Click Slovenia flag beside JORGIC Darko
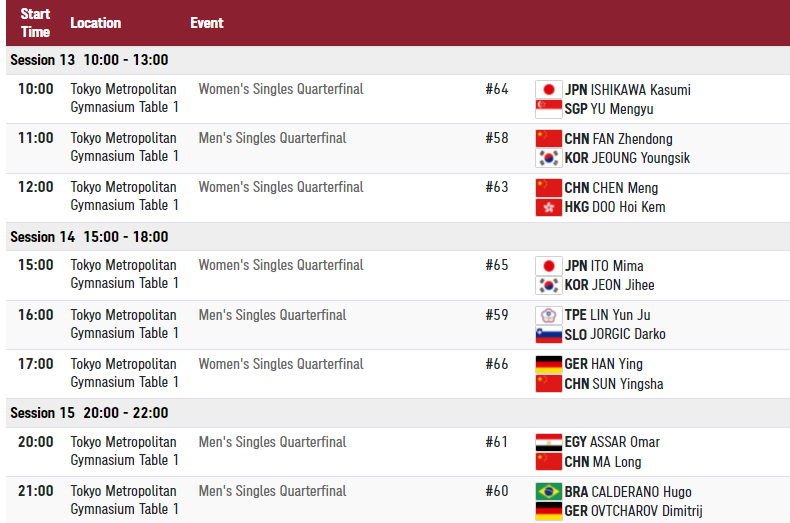 [548, 335]
